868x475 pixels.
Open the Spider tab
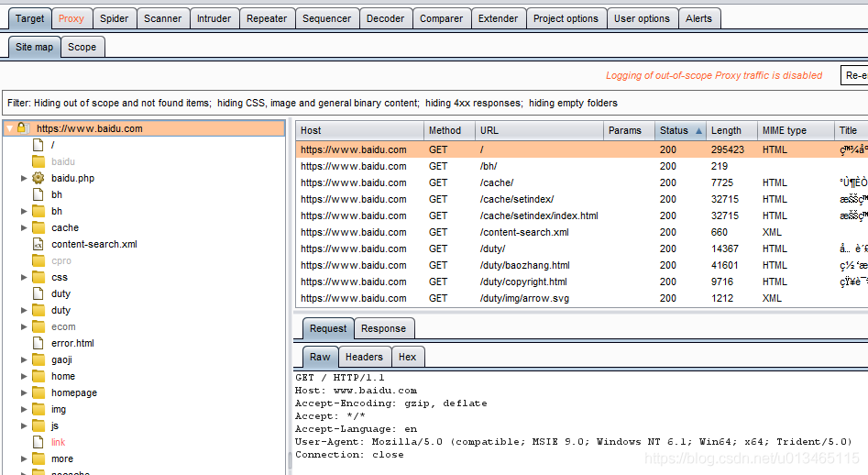pyautogui.click(x=114, y=18)
